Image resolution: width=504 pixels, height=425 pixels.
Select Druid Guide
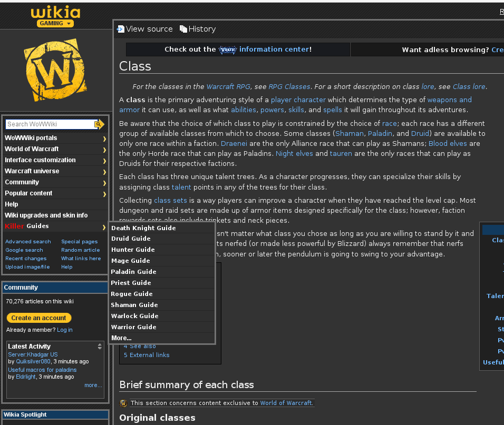click(162, 239)
